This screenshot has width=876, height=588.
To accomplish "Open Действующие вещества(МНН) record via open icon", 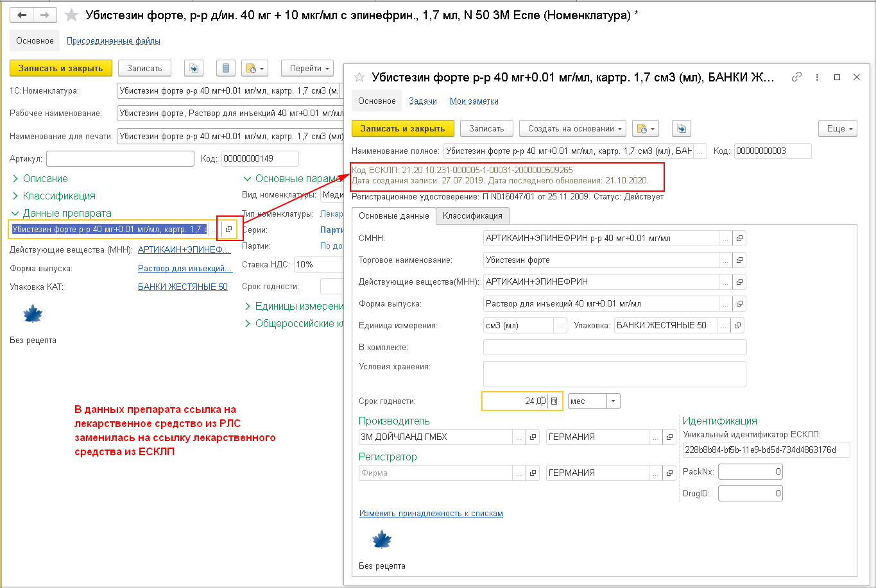I will tap(739, 281).
